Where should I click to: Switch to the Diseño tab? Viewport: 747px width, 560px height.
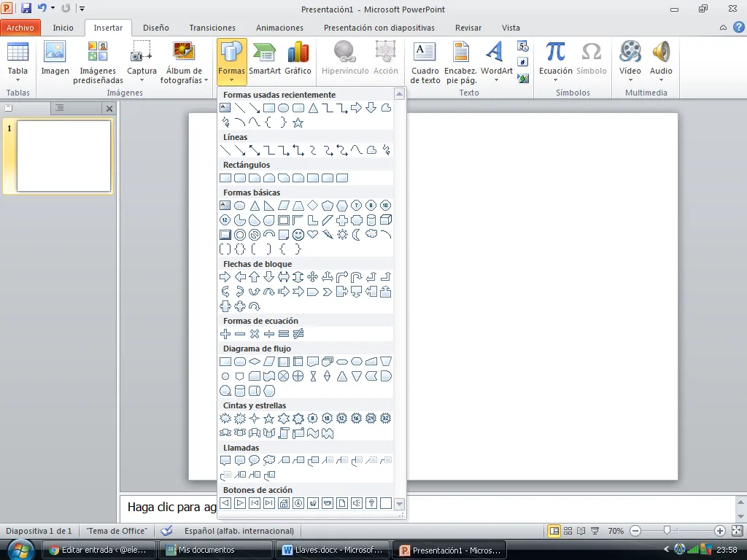(156, 28)
